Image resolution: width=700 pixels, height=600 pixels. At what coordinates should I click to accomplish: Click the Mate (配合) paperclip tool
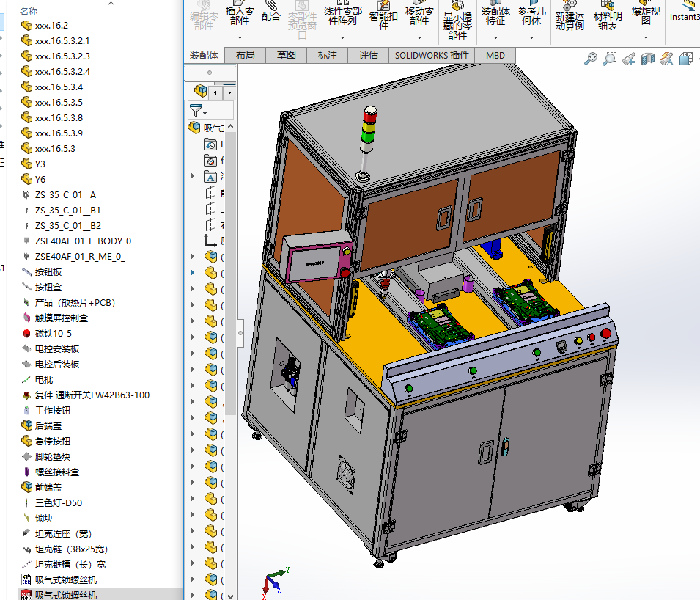[x=270, y=12]
